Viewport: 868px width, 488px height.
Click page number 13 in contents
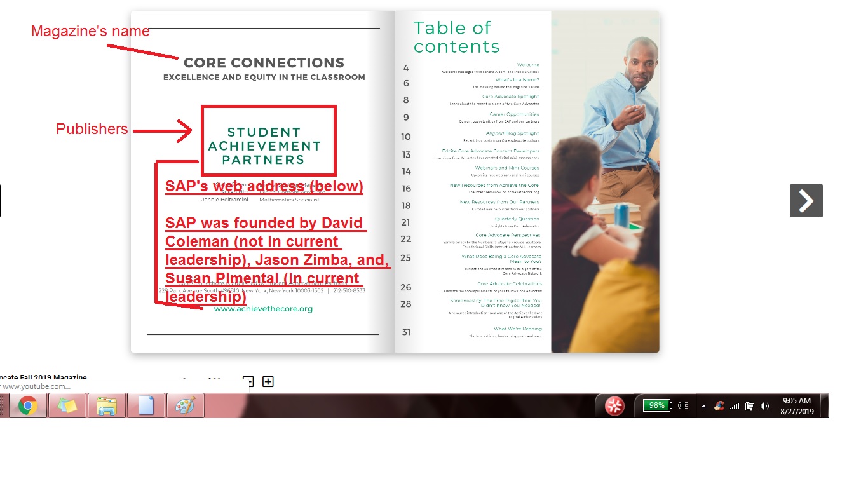pos(406,154)
